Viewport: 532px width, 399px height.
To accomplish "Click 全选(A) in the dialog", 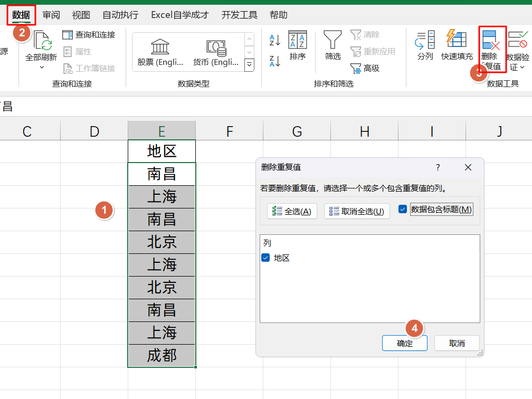I will click(x=292, y=211).
